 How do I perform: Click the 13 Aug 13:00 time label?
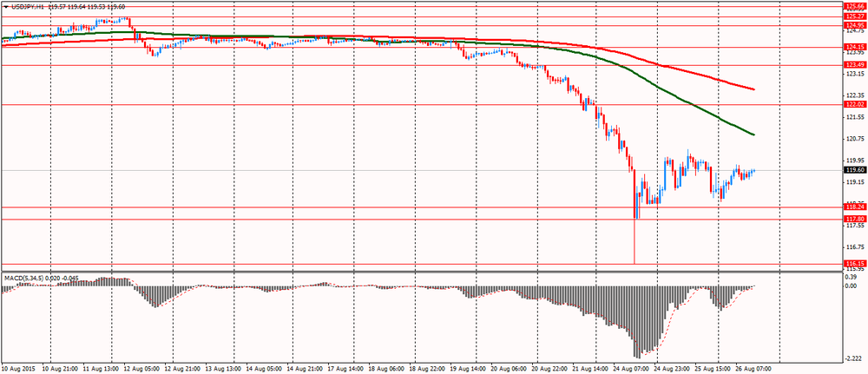tap(222, 368)
